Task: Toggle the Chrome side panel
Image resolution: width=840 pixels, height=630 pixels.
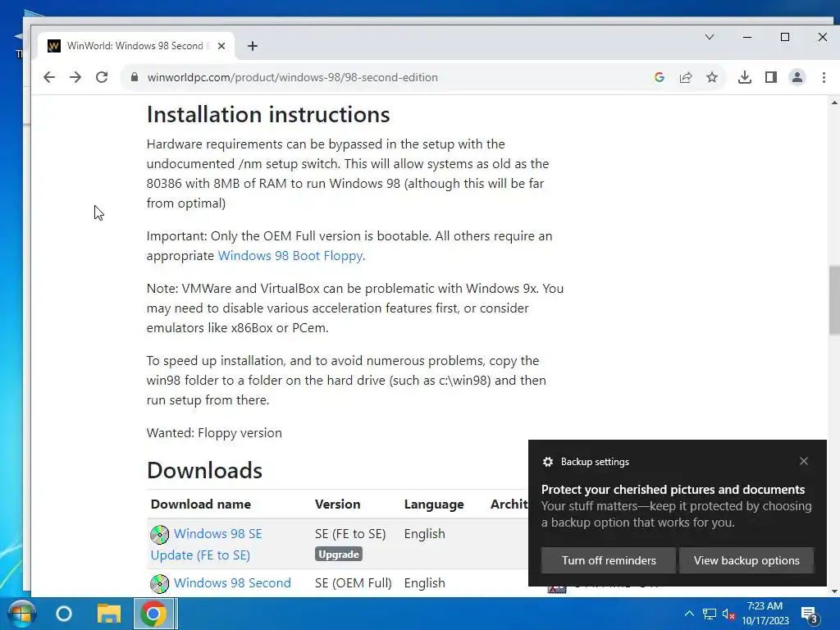Action: click(771, 77)
